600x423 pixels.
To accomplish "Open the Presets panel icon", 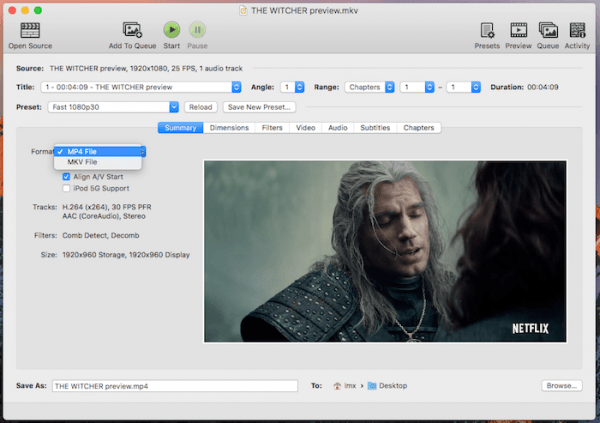I will tap(487, 30).
